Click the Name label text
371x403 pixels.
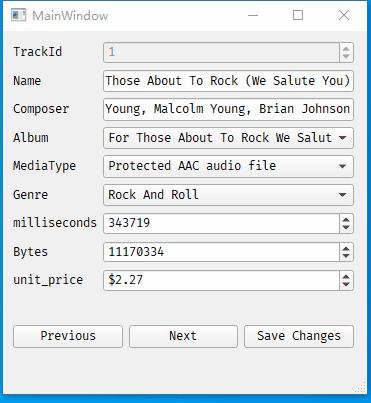click(x=27, y=81)
